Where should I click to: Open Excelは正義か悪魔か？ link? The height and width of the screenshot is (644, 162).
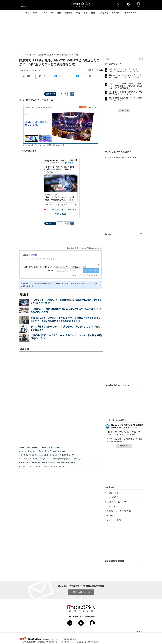(x=43, y=451)
